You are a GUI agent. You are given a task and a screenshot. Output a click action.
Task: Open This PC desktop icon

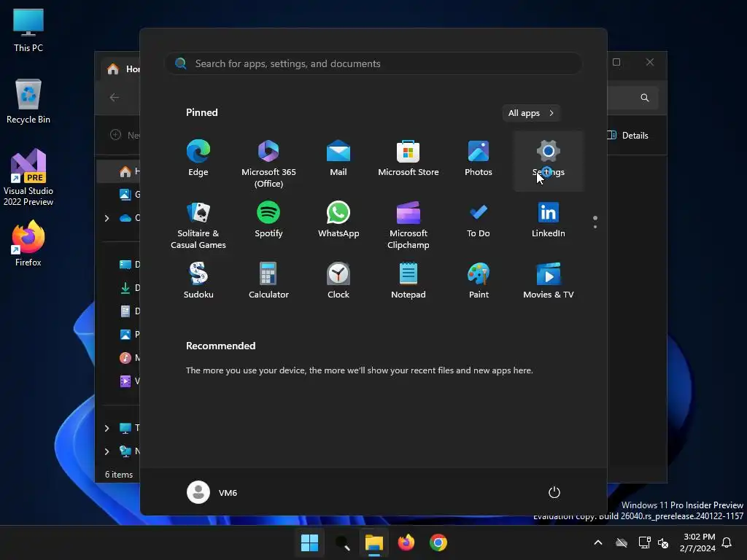coord(28,31)
